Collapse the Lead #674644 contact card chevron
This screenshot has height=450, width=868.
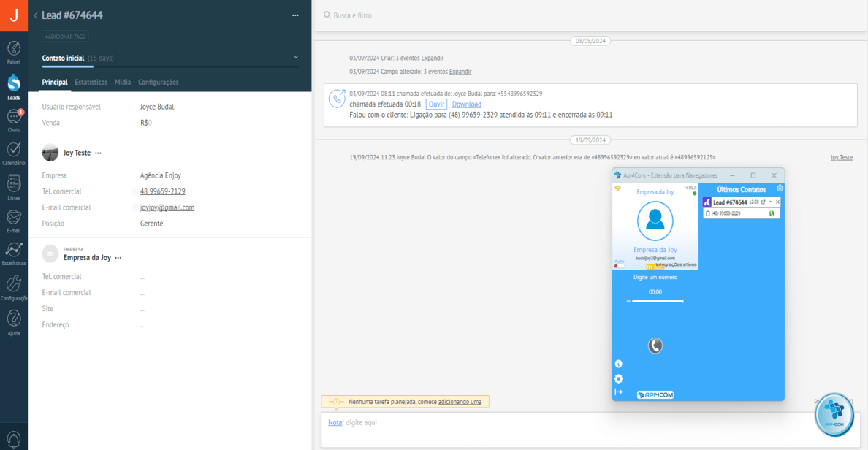click(x=770, y=202)
